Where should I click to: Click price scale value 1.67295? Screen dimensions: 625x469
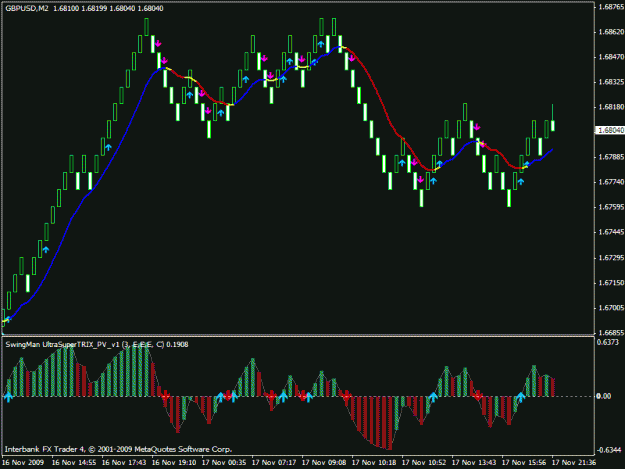(x=611, y=258)
